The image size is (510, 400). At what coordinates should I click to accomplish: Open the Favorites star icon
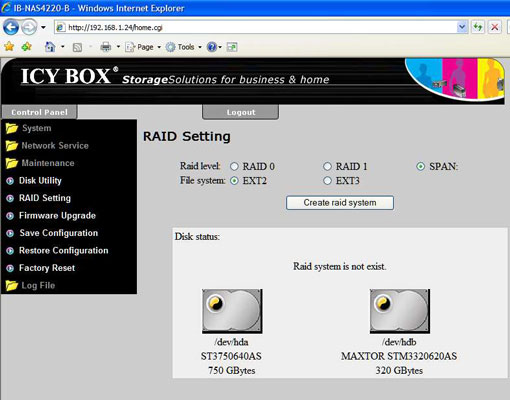click(x=9, y=47)
